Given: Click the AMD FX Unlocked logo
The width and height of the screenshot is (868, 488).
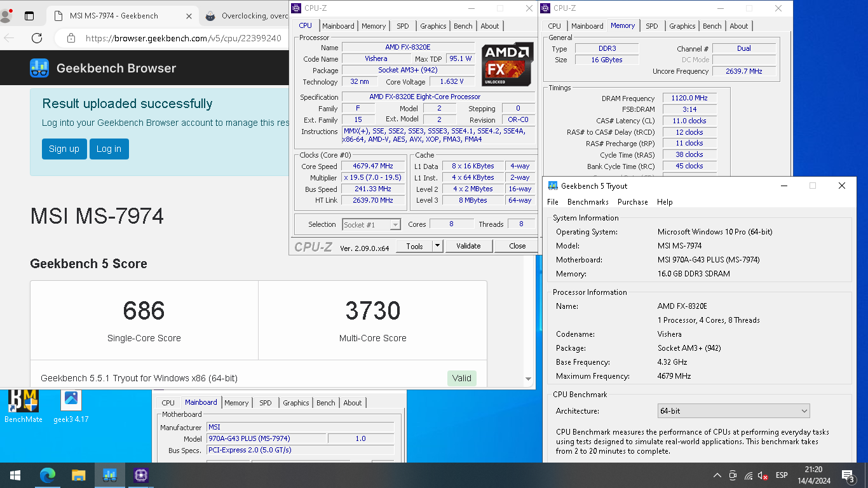Looking at the screenshot, I should [506, 65].
